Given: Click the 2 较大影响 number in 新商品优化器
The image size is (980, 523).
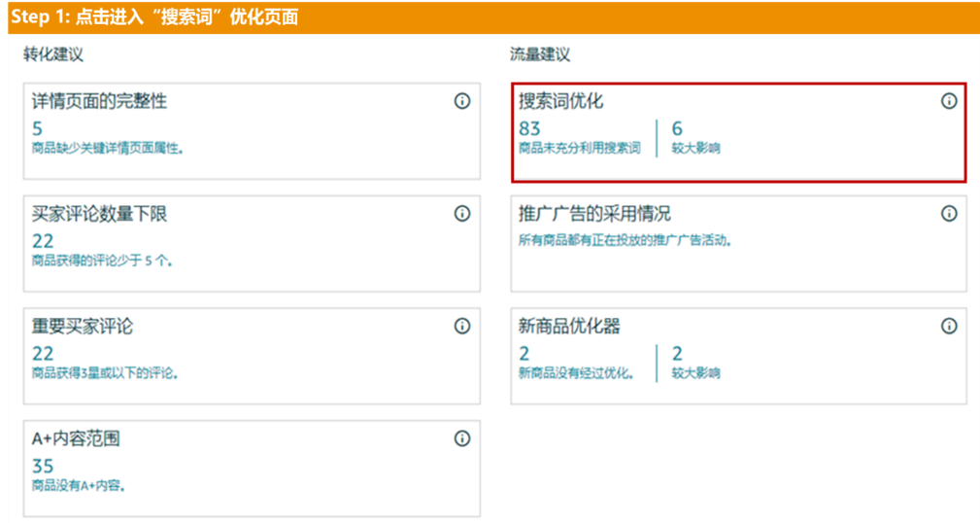Looking at the screenshot, I should pyautogui.click(x=677, y=354).
